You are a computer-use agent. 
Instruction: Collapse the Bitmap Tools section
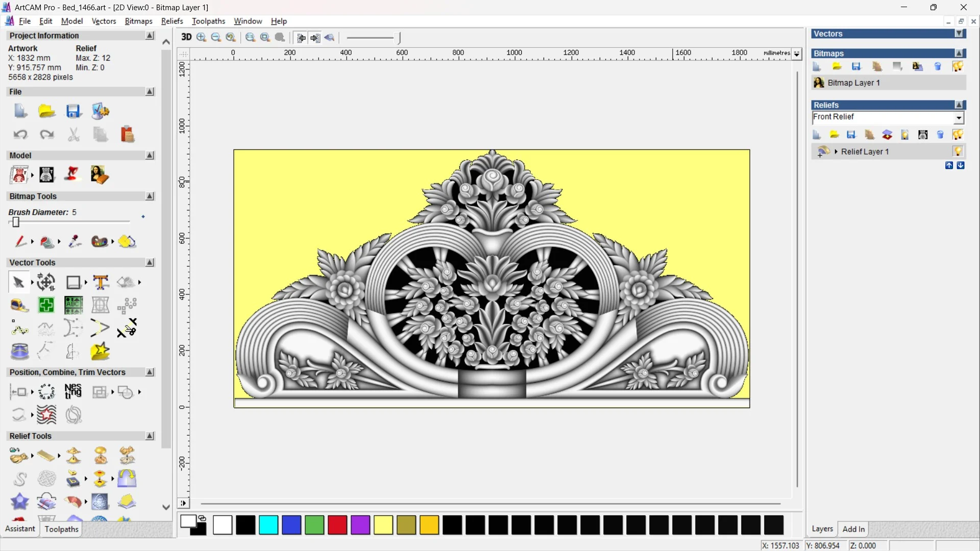coord(150,196)
